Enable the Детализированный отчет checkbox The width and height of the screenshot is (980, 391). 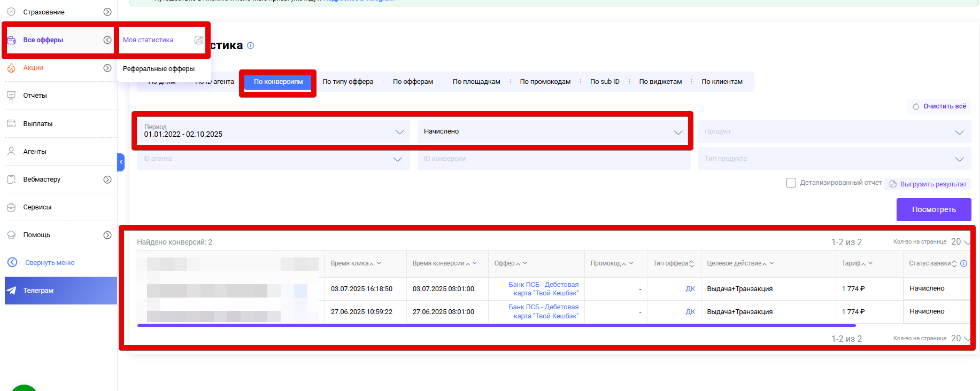coord(791,183)
